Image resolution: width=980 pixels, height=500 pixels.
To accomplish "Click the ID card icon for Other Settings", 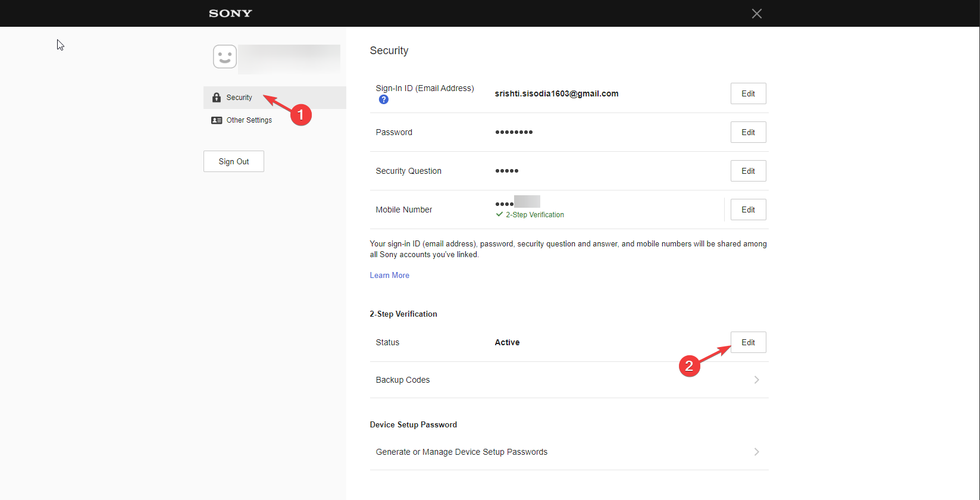I will point(217,120).
